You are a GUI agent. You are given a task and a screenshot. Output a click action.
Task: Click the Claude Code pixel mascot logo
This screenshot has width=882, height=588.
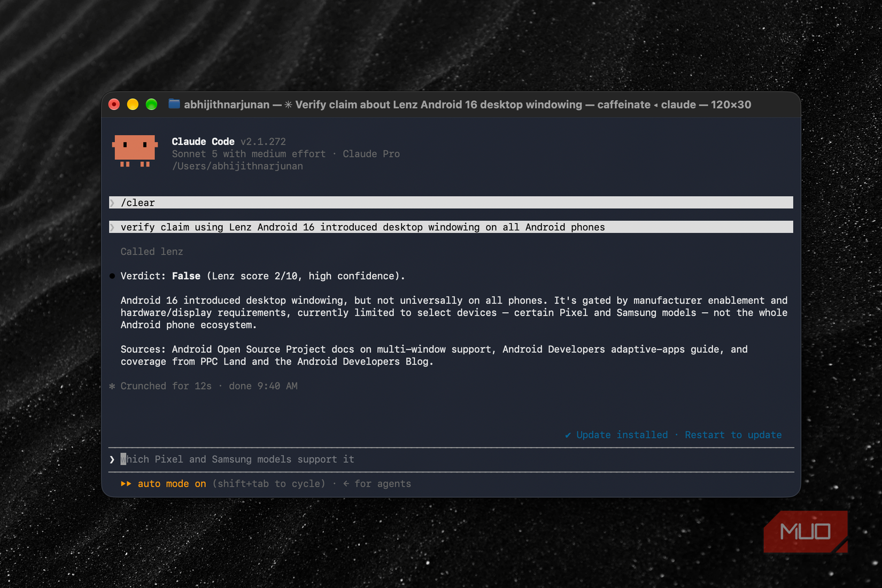(135, 151)
